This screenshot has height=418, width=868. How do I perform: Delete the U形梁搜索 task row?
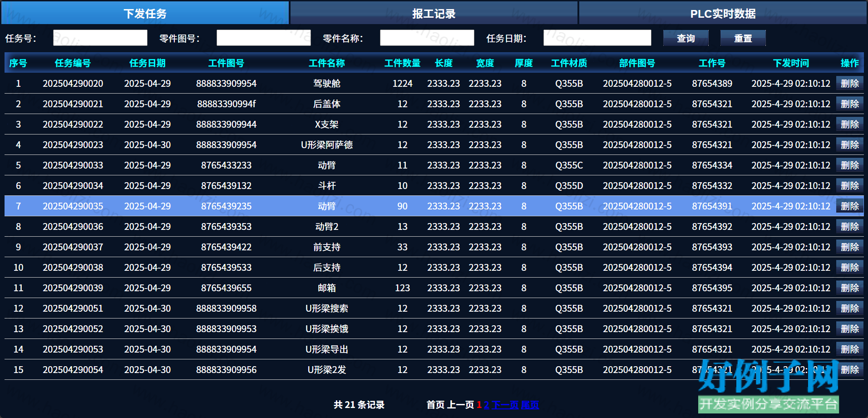pyautogui.click(x=850, y=308)
